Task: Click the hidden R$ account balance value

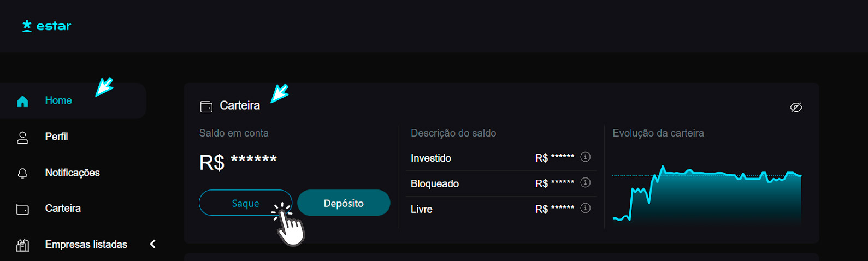Action: (x=238, y=162)
